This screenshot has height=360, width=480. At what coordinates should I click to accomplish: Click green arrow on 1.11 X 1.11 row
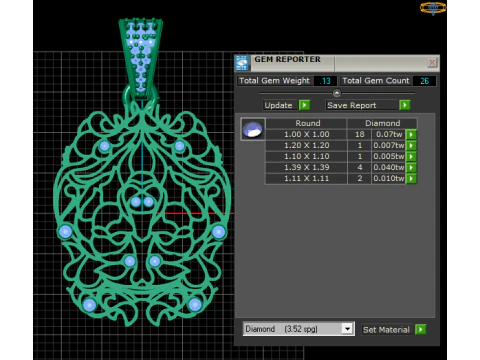(x=411, y=178)
